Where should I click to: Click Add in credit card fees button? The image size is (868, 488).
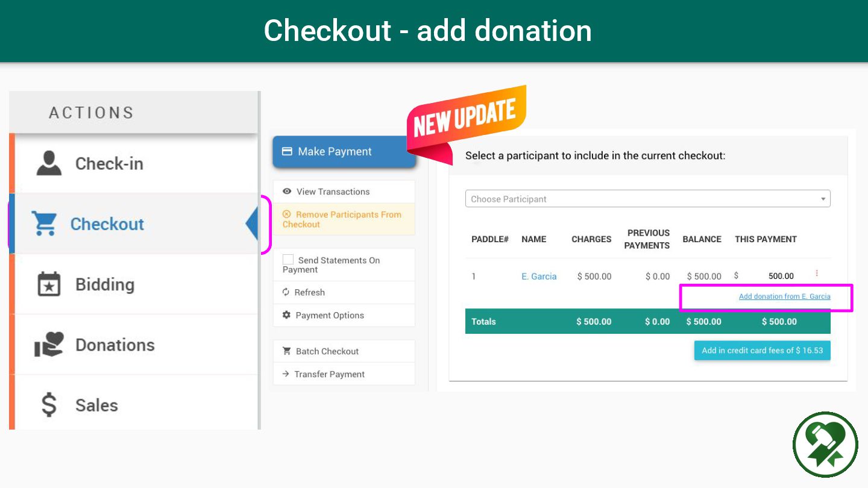(x=762, y=351)
